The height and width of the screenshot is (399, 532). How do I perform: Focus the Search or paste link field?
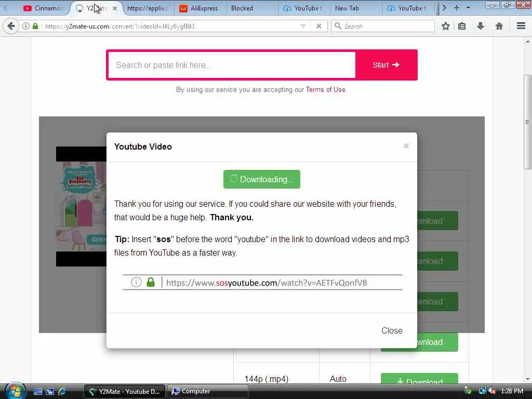pos(232,65)
